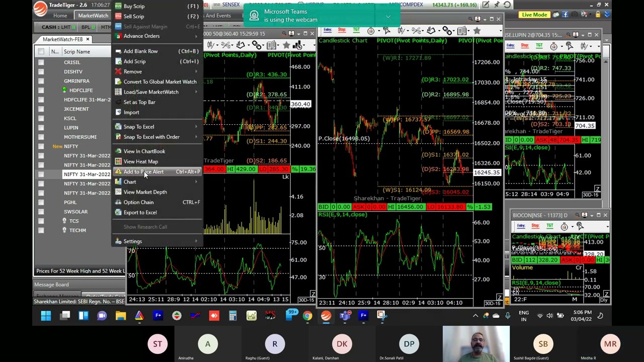The width and height of the screenshot is (644, 362).
Task: Switch to the MarketWatch-FEB tab
Action: (x=62, y=39)
